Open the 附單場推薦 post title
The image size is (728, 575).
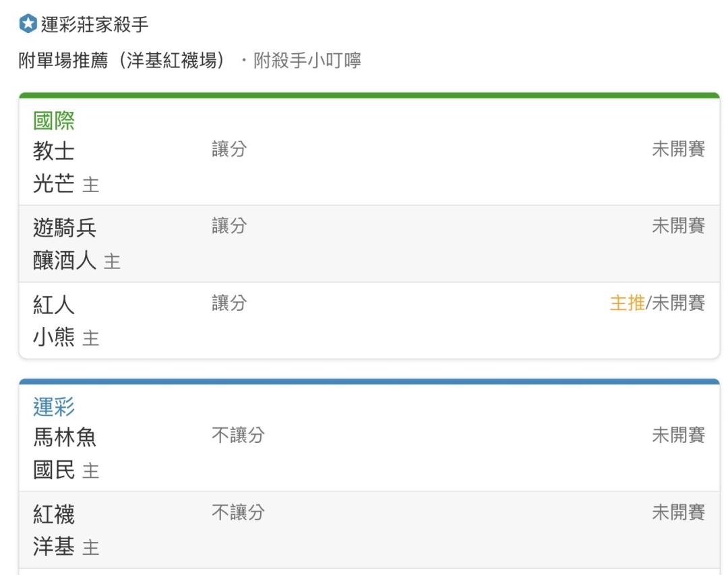[x=121, y=61]
